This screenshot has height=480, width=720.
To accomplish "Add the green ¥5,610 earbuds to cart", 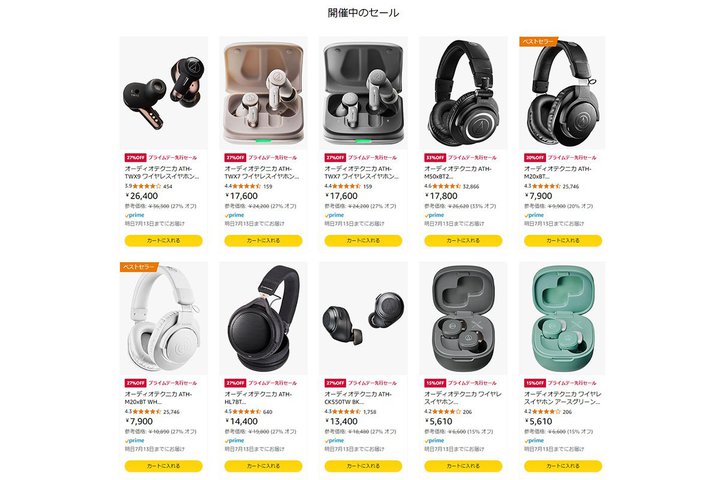I will (x=562, y=466).
